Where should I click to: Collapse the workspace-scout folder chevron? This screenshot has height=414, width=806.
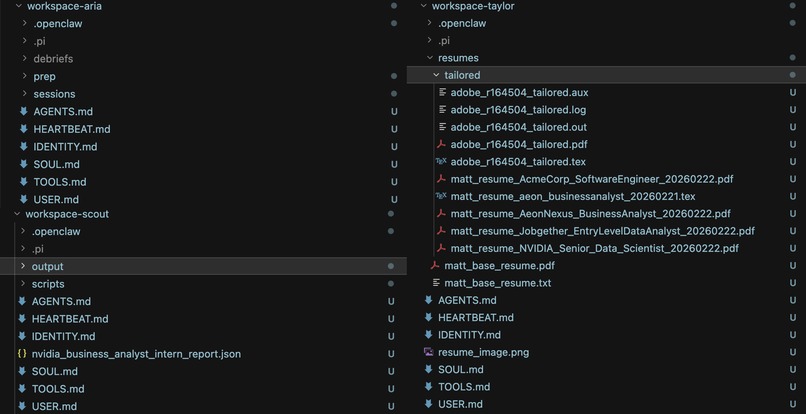[x=17, y=214]
